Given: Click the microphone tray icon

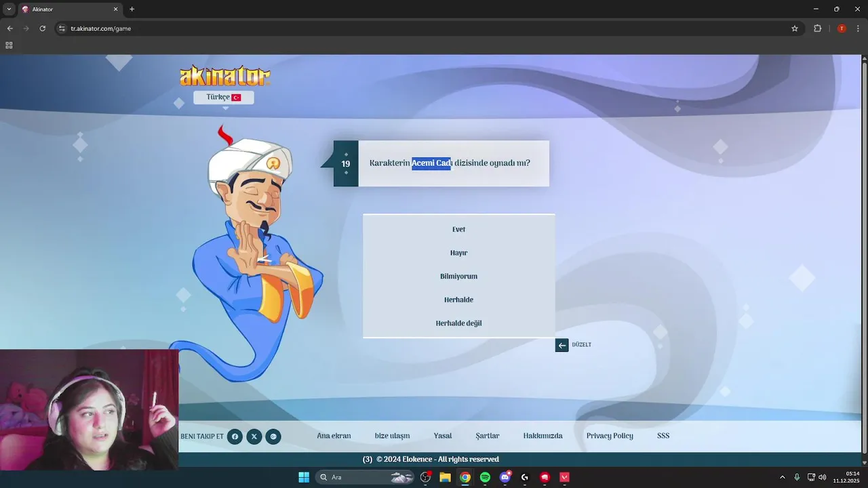Looking at the screenshot, I should (x=797, y=477).
